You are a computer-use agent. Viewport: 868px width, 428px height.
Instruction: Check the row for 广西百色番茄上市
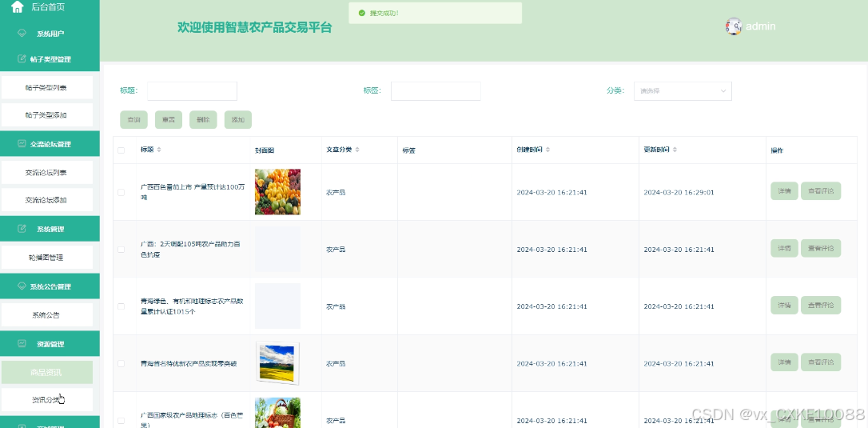point(121,192)
